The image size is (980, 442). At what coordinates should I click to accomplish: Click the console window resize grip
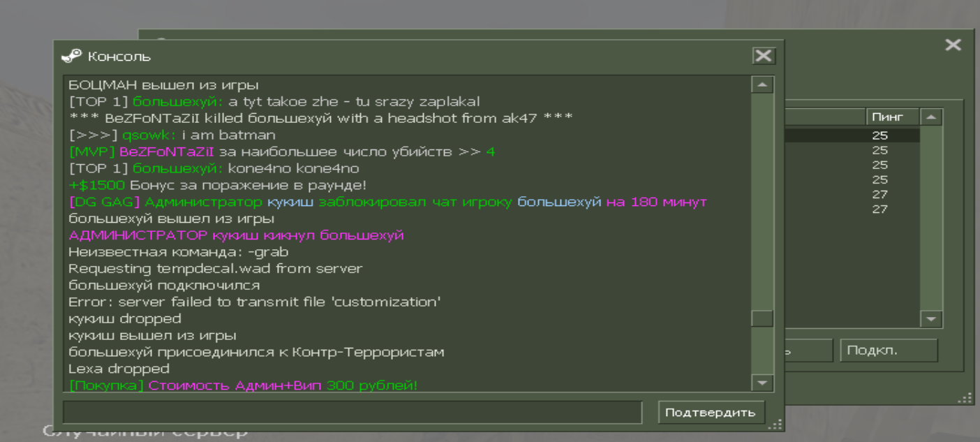[775, 425]
